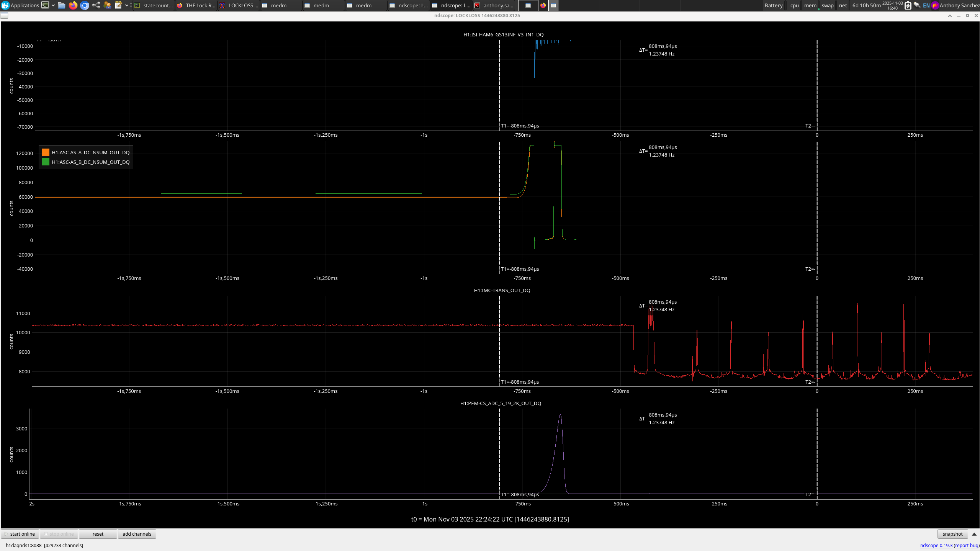Expand the dropdown arrow beside notepad launcher
Viewport: 980px width, 551px height.
pyautogui.click(x=127, y=5)
